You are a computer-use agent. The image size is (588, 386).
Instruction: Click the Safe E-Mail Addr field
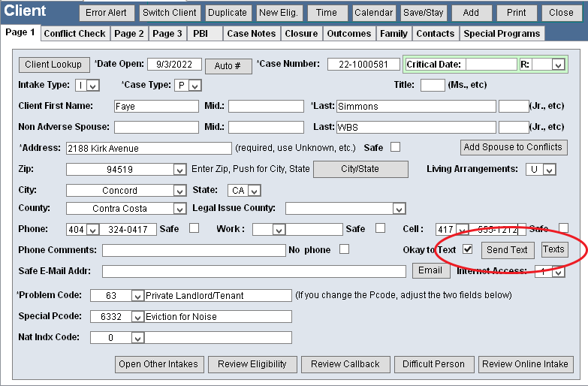click(x=254, y=272)
